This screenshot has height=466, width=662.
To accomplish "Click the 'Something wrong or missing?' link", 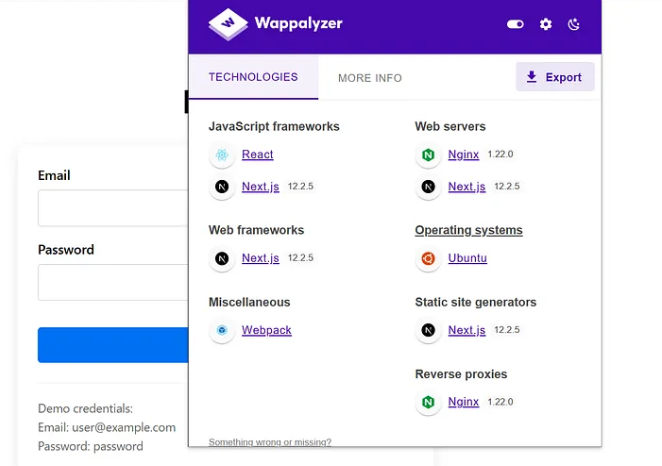I will tap(270, 442).
